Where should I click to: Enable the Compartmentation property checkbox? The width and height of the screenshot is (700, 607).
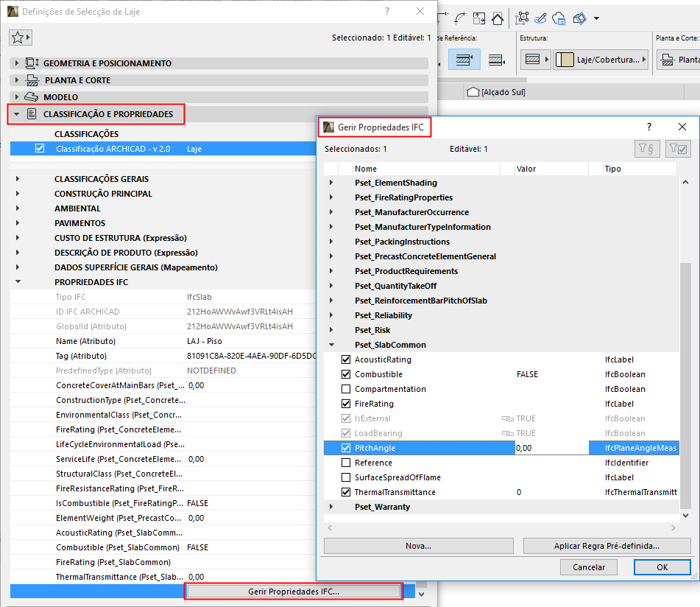(x=346, y=388)
